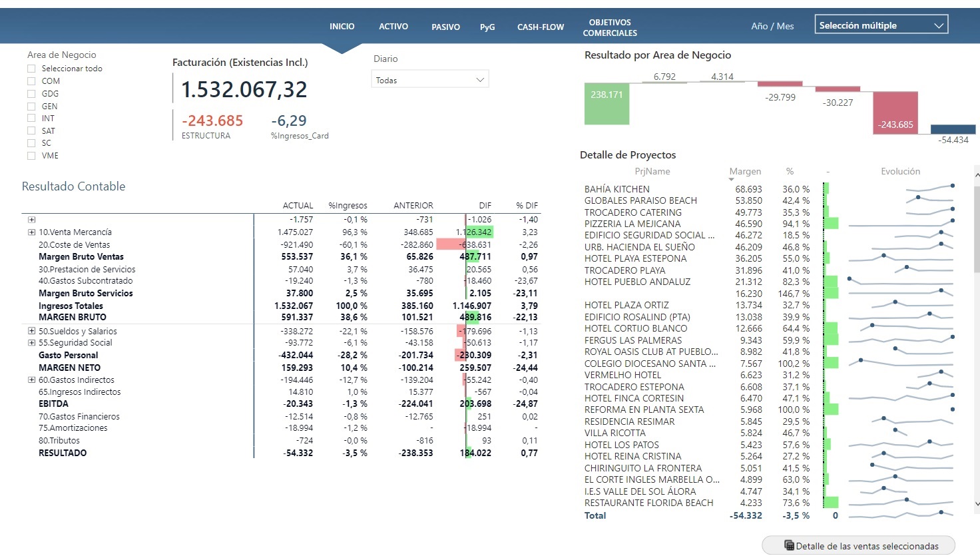Click Detalle de las ventas seleccionadas button
Screen dimensions: 980x556
[x=859, y=545]
